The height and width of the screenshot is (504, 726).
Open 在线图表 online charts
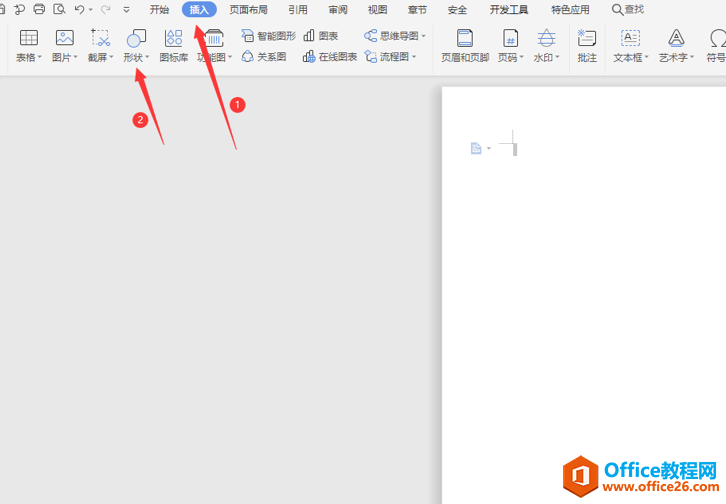pos(330,57)
